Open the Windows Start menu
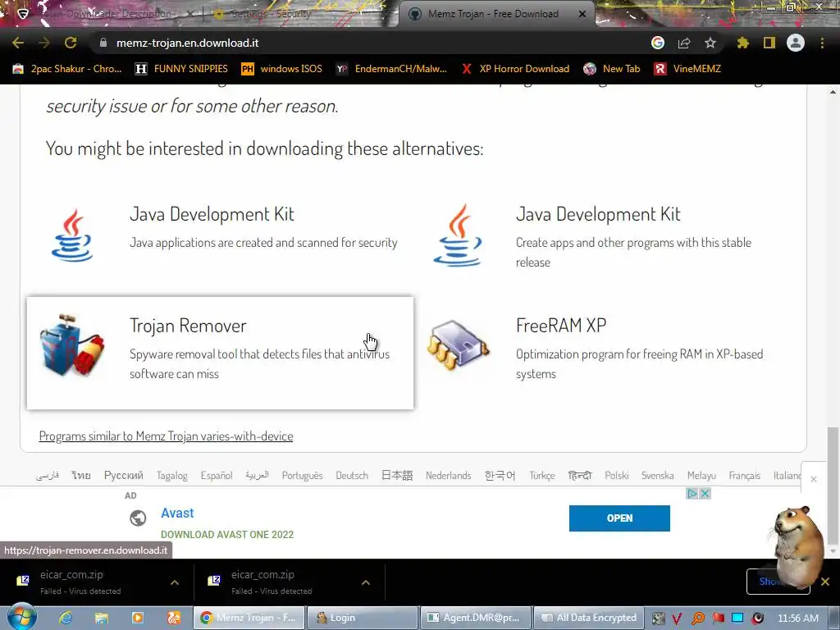 (x=22, y=618)
